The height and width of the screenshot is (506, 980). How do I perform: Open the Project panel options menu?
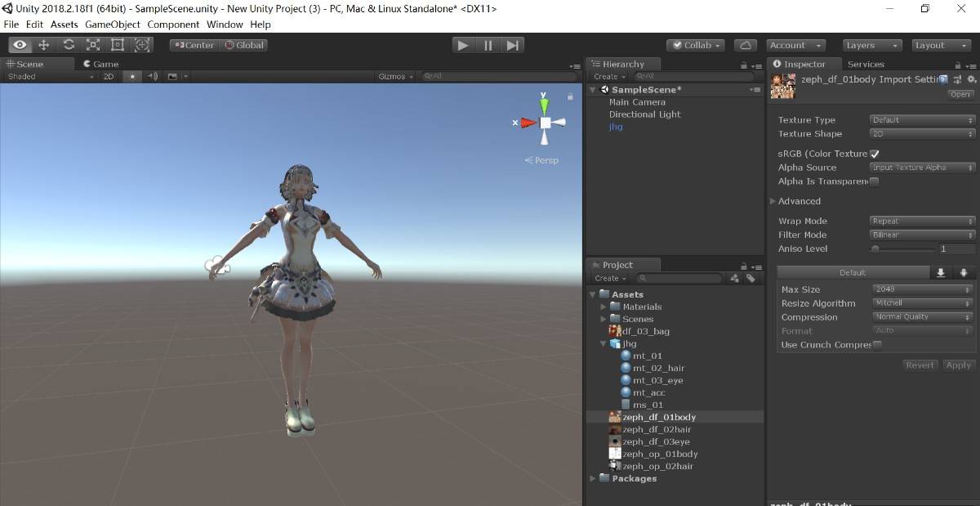[x=756, y=266]
